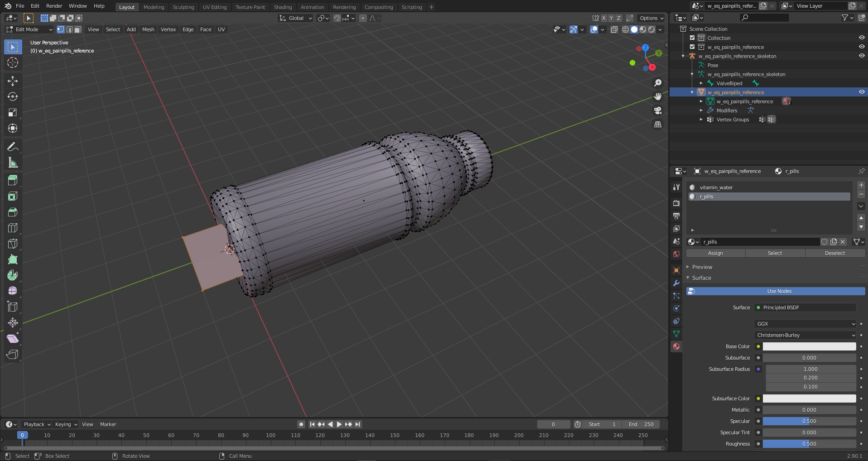Viewport: 868px width, 461px height.
Task: Expand the Preview panel section
Action: pyautogui.click(x=702, y=267)
